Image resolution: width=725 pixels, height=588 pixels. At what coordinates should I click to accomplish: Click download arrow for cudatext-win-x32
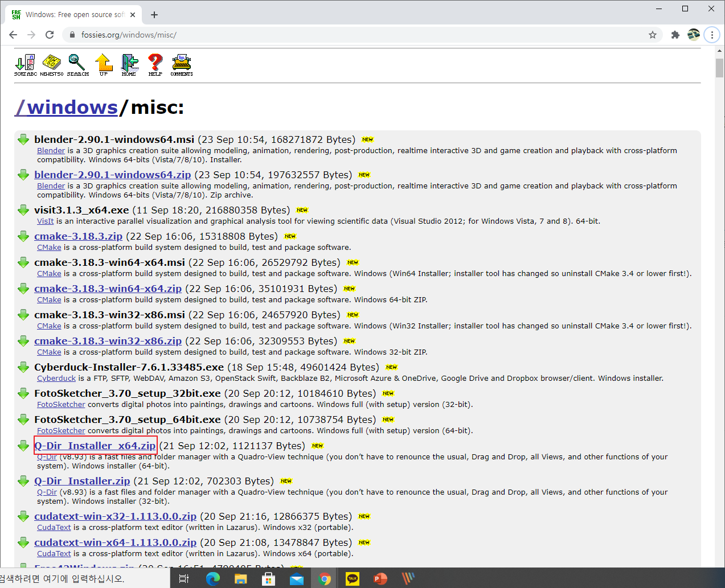tap(23, 516)
